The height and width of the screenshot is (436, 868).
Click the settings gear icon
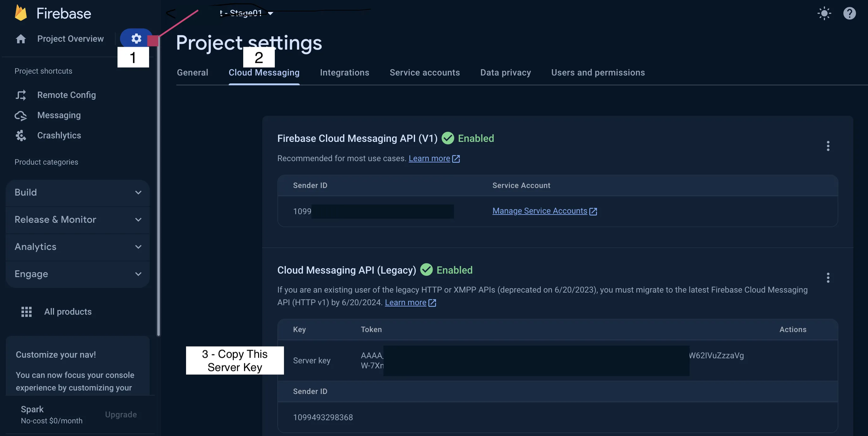[136, 39]
